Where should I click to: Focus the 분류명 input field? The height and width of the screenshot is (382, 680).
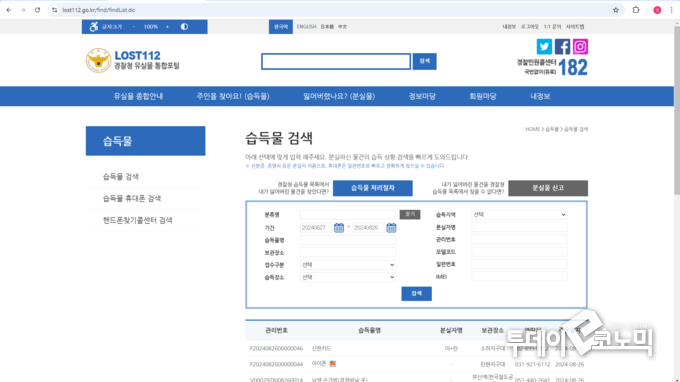(x=348, y=215)
